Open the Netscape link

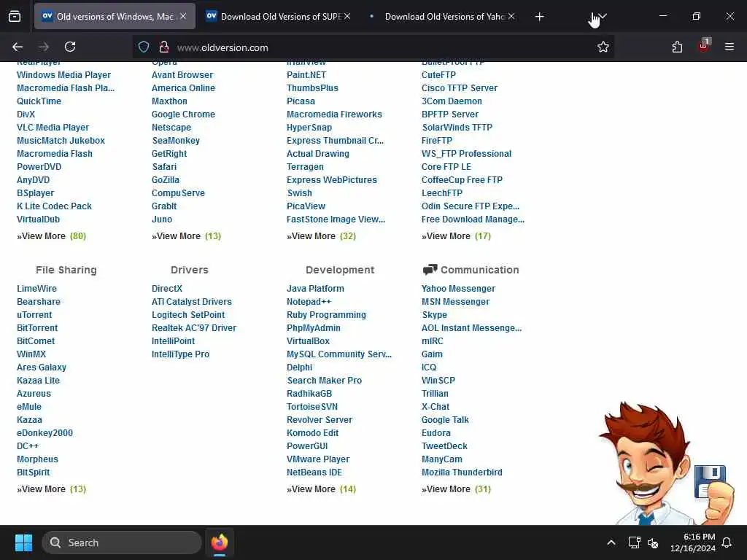click(x=171, y=128)
